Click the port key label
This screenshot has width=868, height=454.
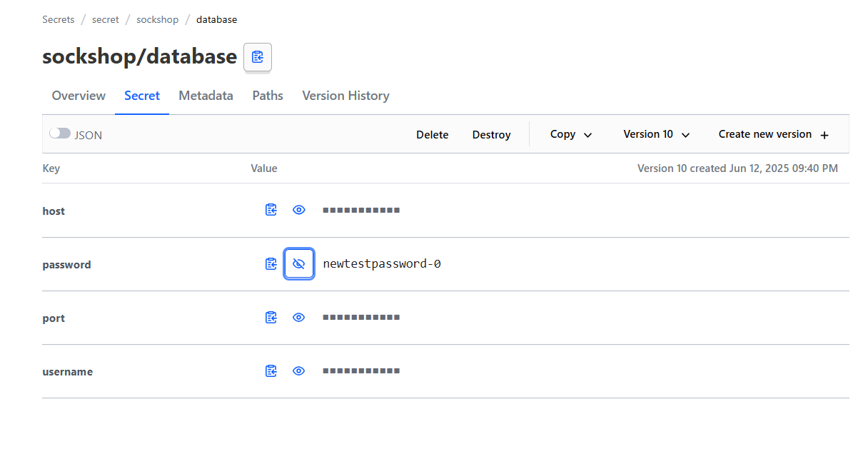click(54, 318)
